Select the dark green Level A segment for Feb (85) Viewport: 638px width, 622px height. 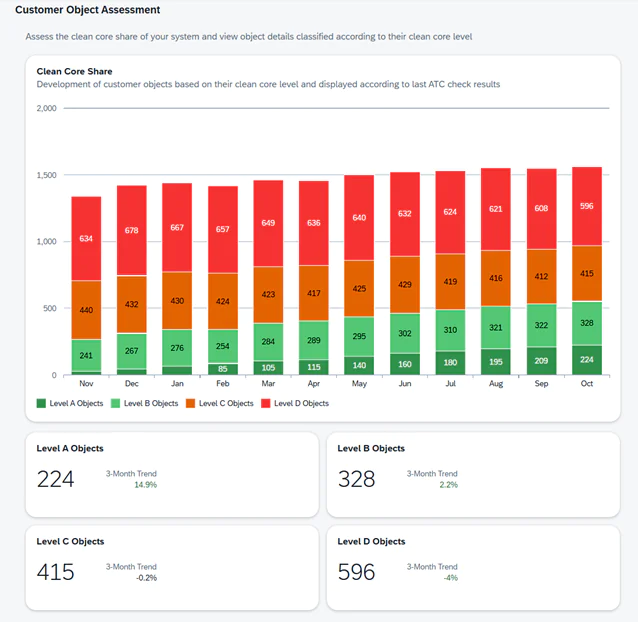tap(223, 368)
